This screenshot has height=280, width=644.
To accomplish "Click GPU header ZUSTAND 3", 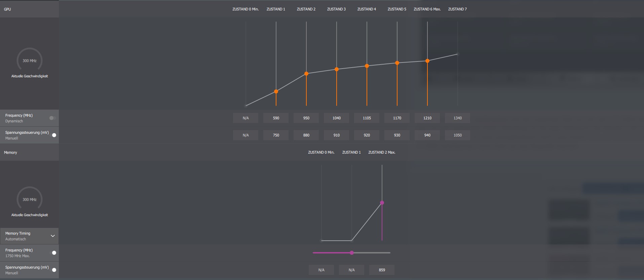I will pos(336,9).
